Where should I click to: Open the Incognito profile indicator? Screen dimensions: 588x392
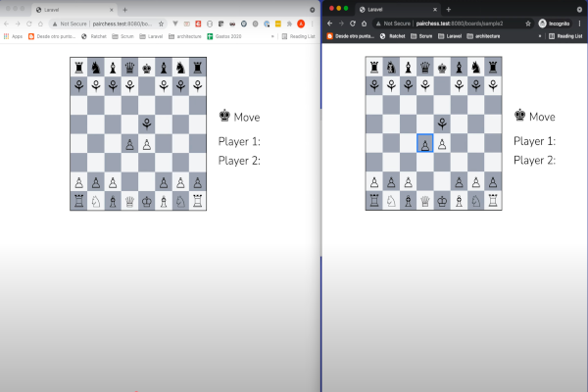[555, 24]
